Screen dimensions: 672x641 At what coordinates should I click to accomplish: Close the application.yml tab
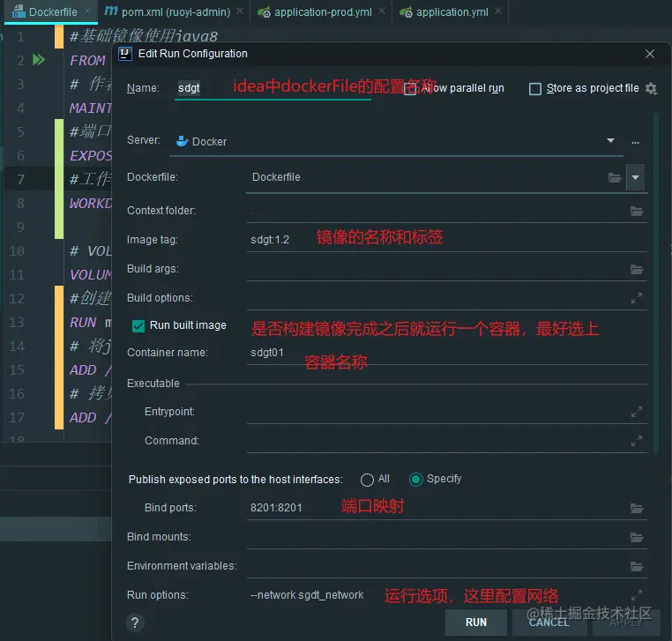[498, 11]
